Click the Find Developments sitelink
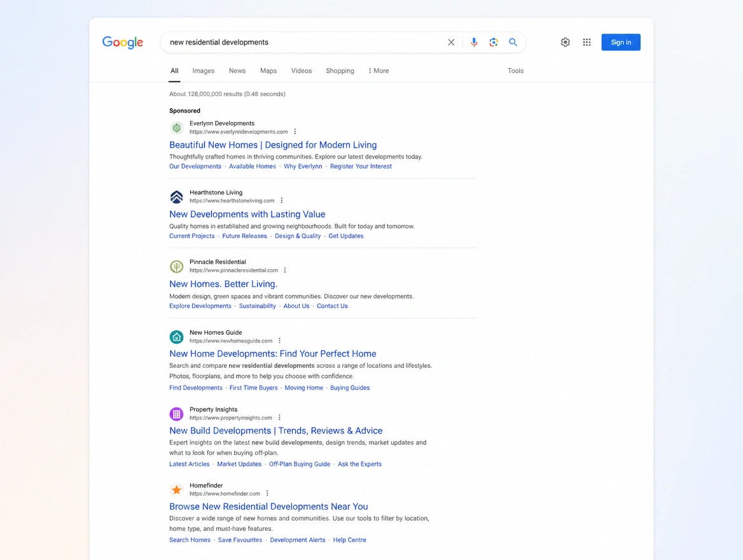This screenshot has height=560, width=743. (x=196, y=388)
